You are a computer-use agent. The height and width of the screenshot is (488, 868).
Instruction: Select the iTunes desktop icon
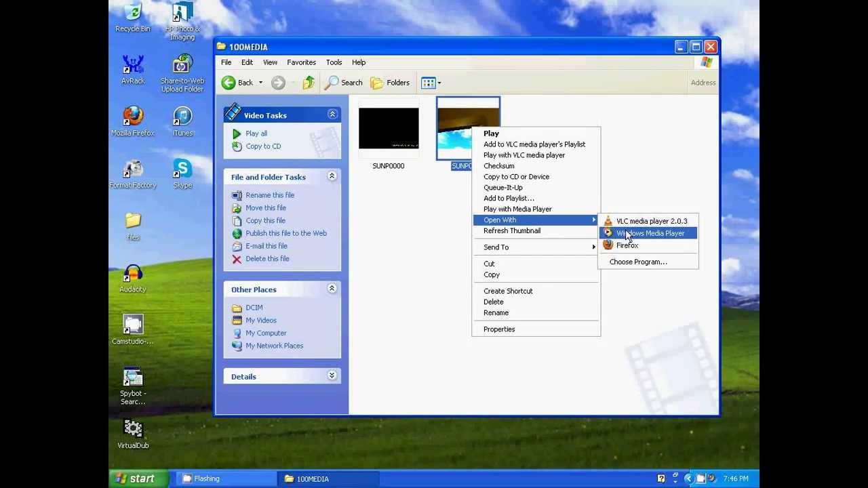tap(182, 121)
